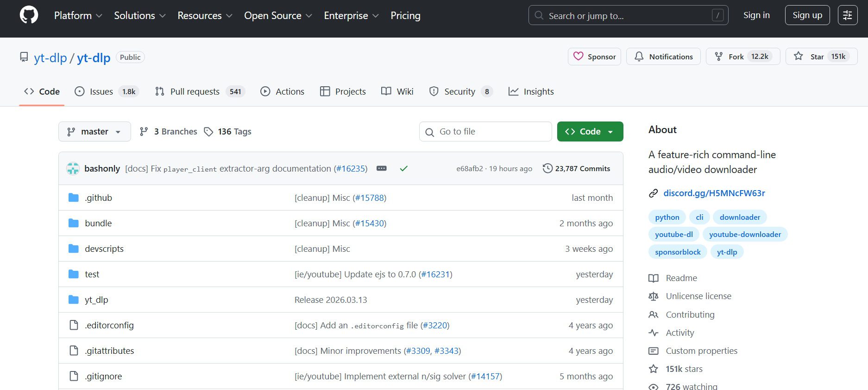The image size is (868, 390).
Task: Open the .github folder
Action: click(98, 198)
